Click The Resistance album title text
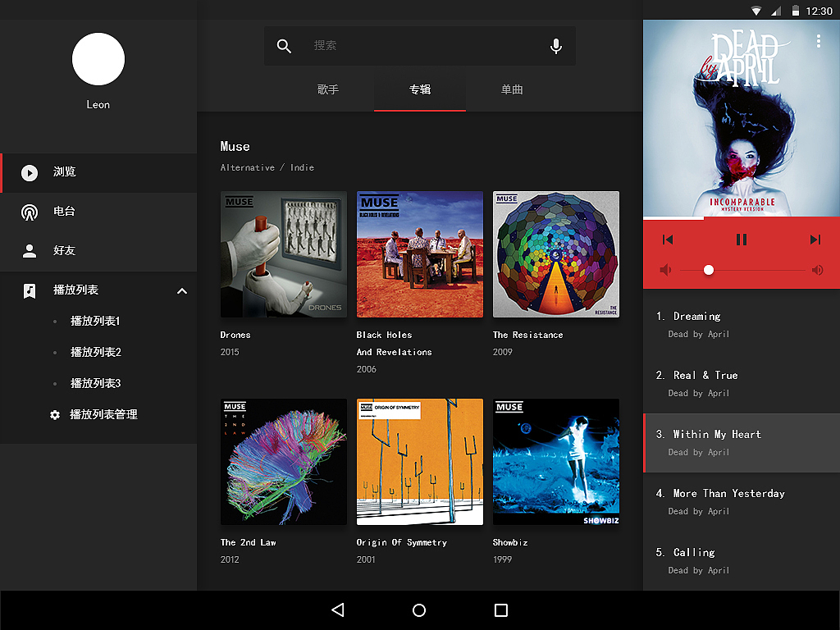 [x=527, y=335]
